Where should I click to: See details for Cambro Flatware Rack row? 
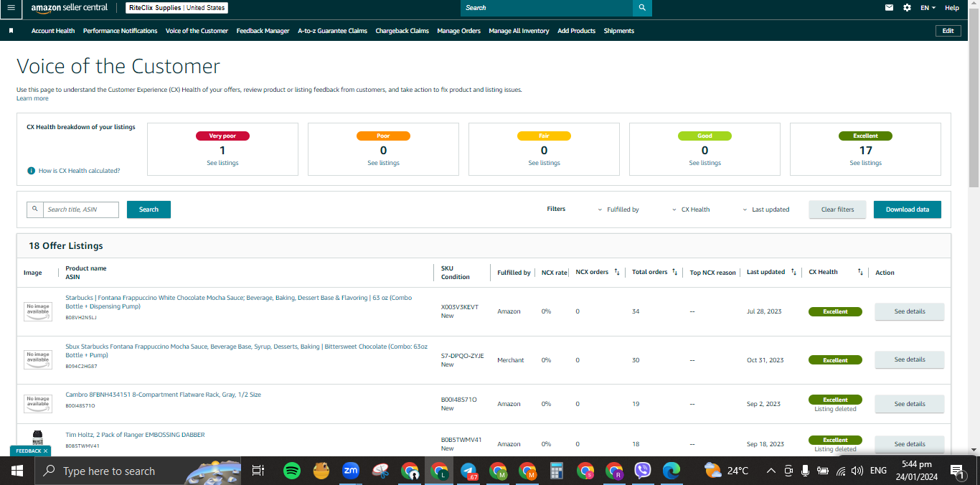click(x=909, y=404)
